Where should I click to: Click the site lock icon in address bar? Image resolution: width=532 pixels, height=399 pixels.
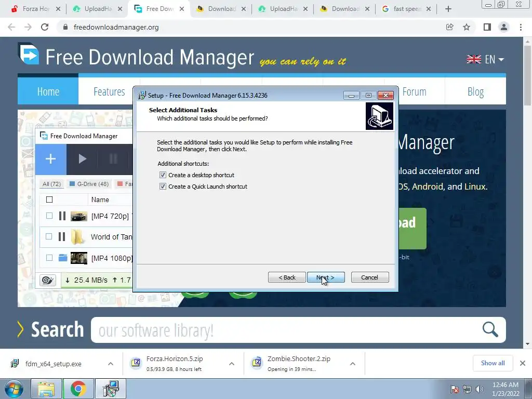[x=65, y=27]
